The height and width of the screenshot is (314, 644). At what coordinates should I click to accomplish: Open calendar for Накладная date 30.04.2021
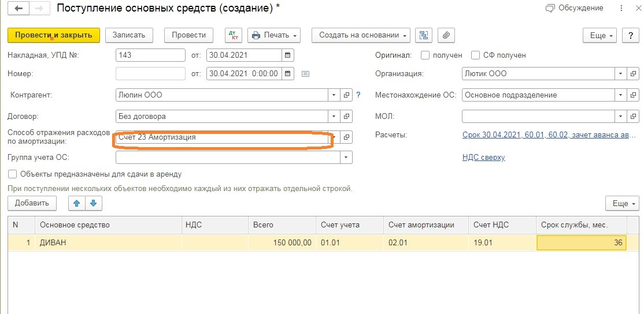coord(287,55)
